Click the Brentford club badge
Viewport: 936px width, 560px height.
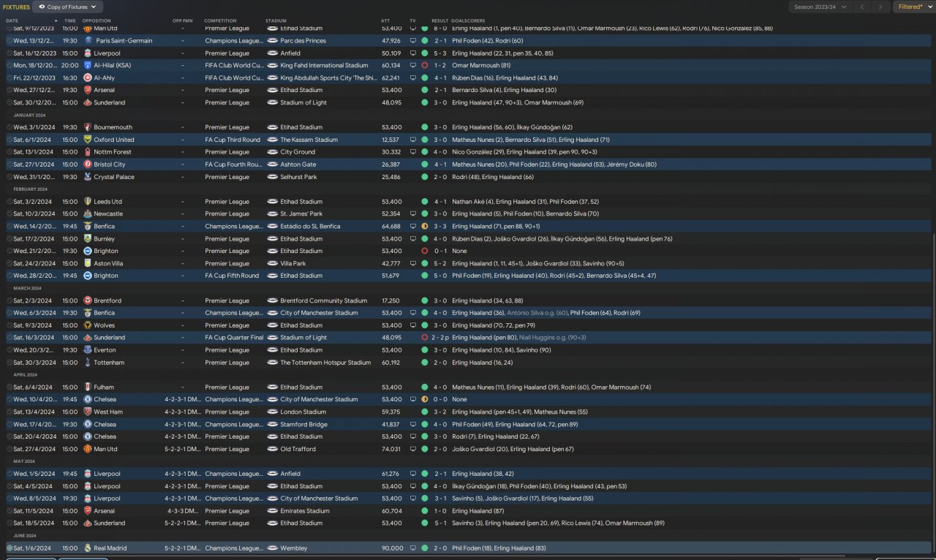[88, 300]
